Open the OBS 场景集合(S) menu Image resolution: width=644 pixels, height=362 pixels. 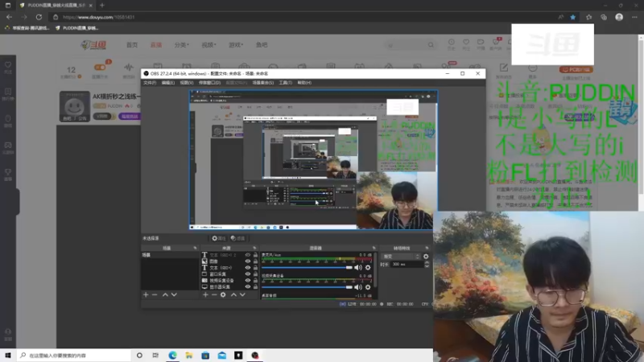263,83
